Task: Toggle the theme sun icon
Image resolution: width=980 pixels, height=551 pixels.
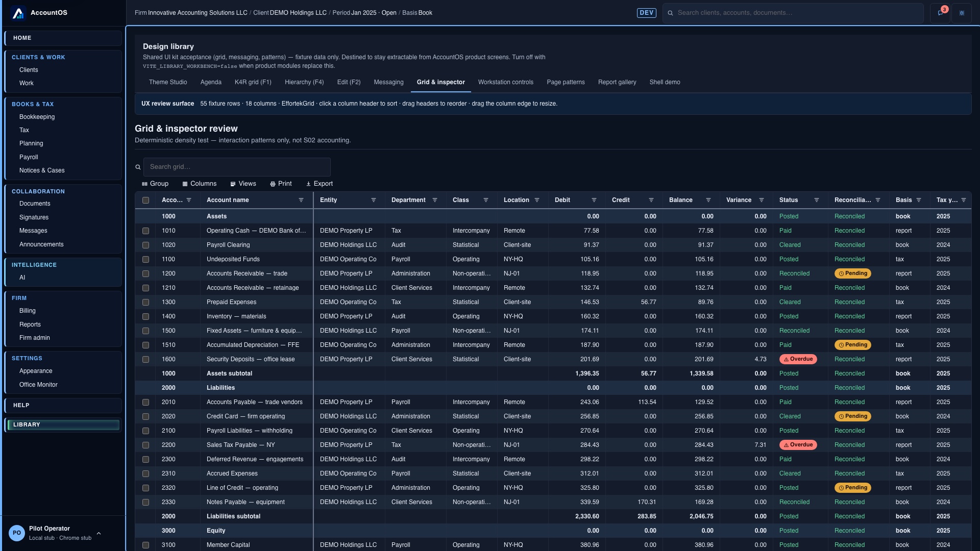Action: tap(962, 13)
